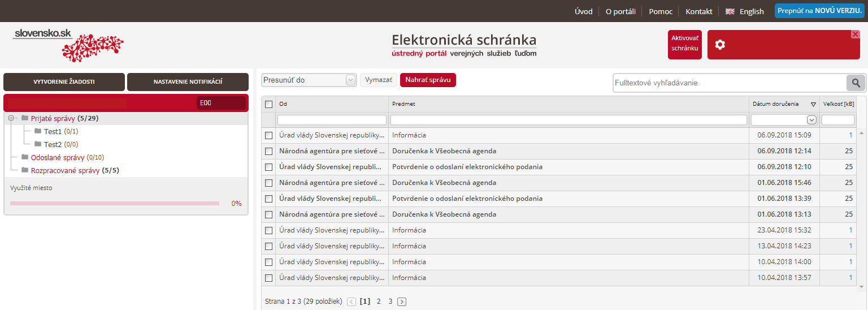This screenshot has width=868, height=310.
Task: Click the Odoslané správy folder icon
Action: point(25,157)
